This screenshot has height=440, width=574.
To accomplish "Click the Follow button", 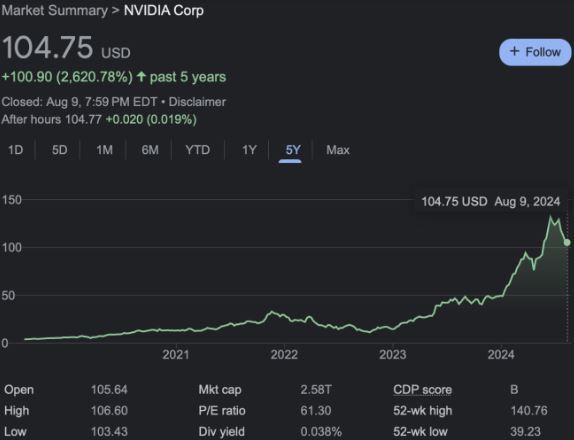I will point(535,52).
